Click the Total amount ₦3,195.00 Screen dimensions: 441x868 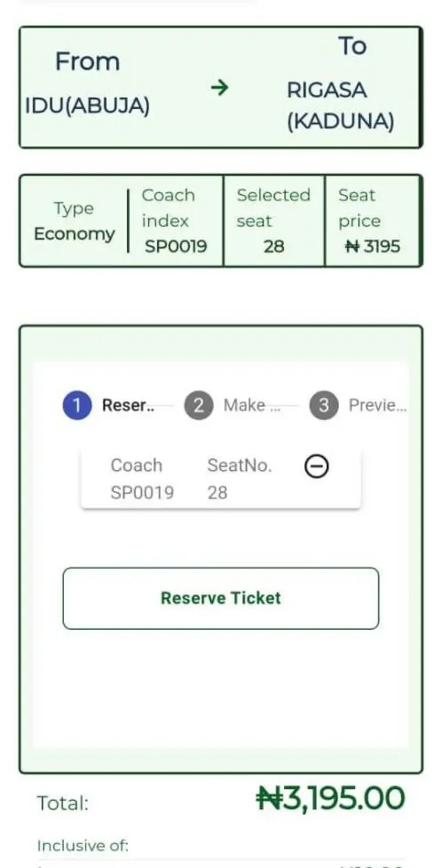(x=336, y=798)
